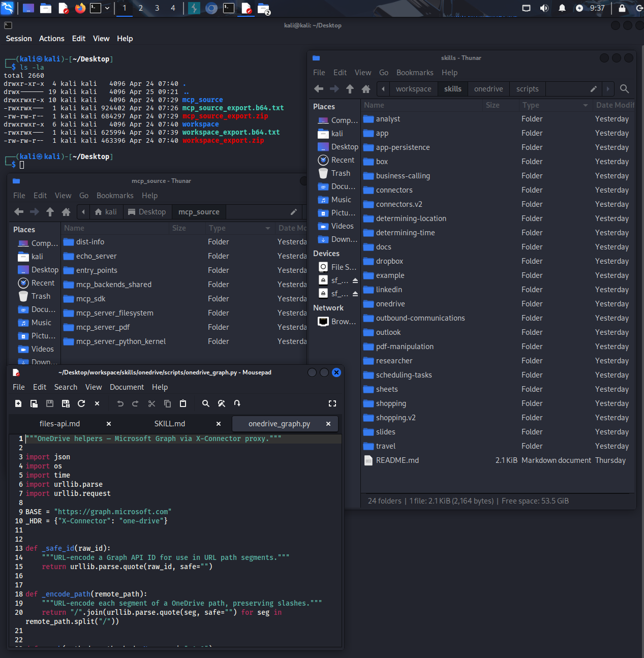Click Type column sort arrow in skills Thunar
The image size is (644, 658).
coord(585,105)
